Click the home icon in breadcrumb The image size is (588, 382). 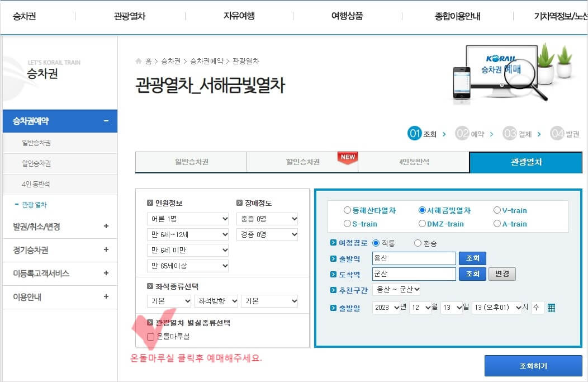pyautogui.click(x=139, y=61)
